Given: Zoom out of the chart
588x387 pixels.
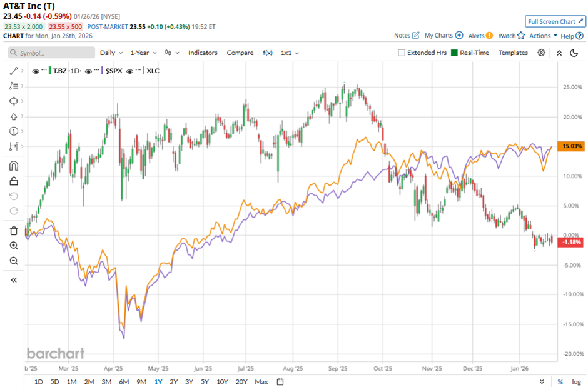Looking at the screenshot, I should click(14, 261).
